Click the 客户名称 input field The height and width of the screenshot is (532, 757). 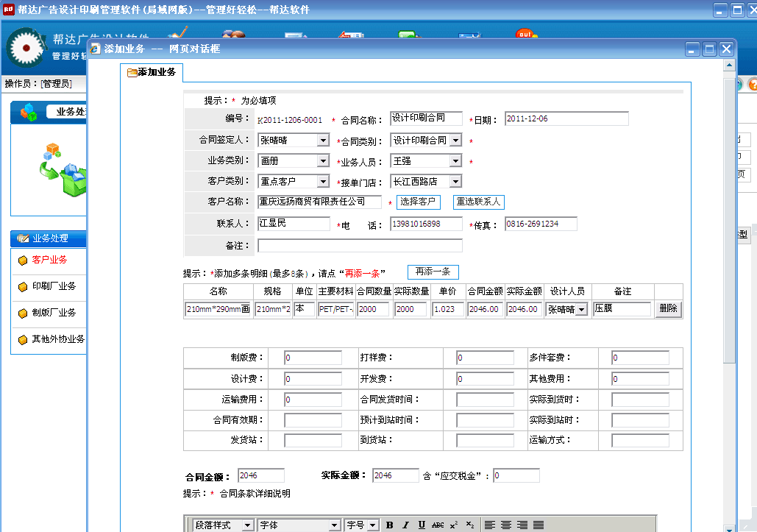(x=319, y=202)
